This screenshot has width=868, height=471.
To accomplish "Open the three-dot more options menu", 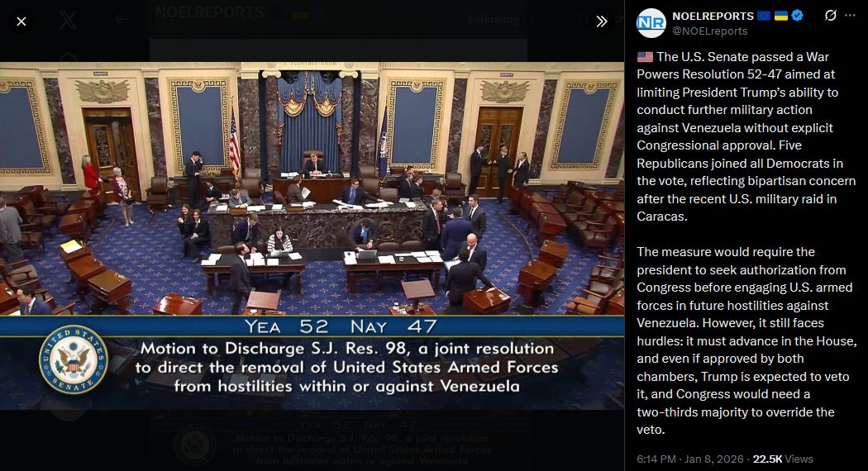I will coord(851,16).
